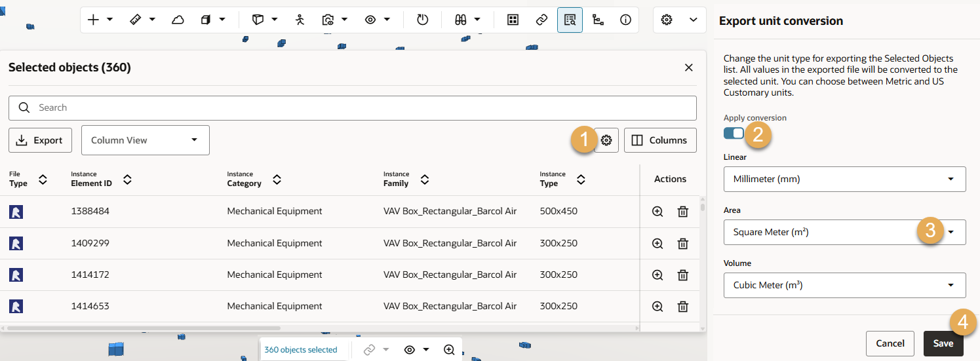980x361 pixels.
Task: Toggle the selected objects list panel icon
Action: (x=569, y=20)
